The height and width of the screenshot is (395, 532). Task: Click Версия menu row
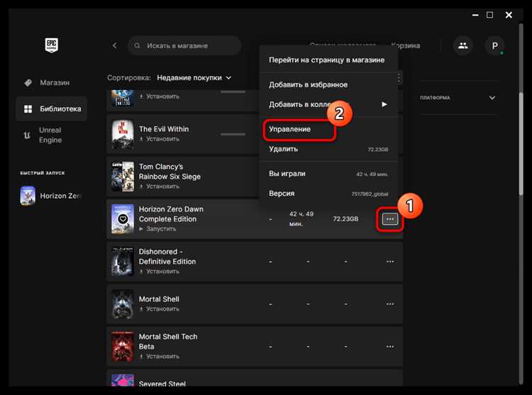(328, 194)
